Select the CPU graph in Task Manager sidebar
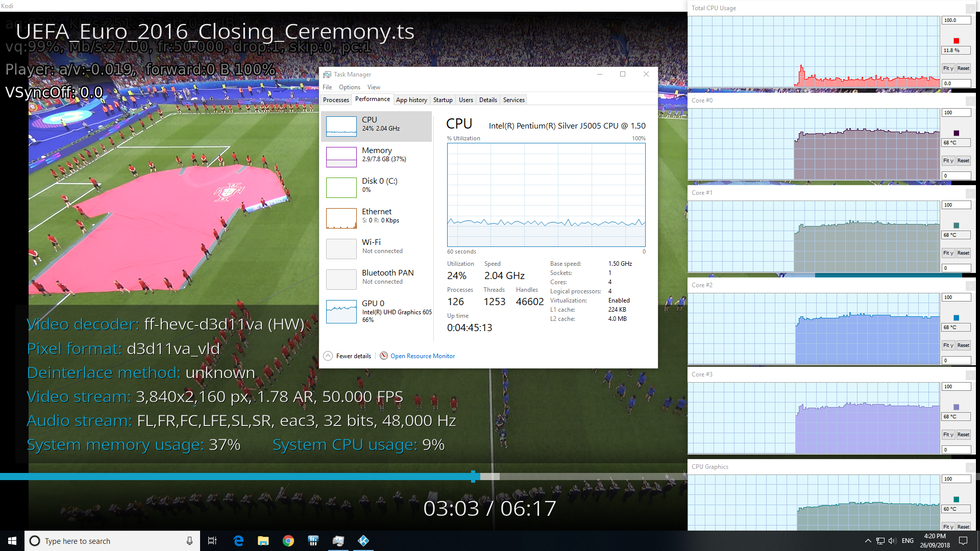980x551 pixels. point(341,126)
